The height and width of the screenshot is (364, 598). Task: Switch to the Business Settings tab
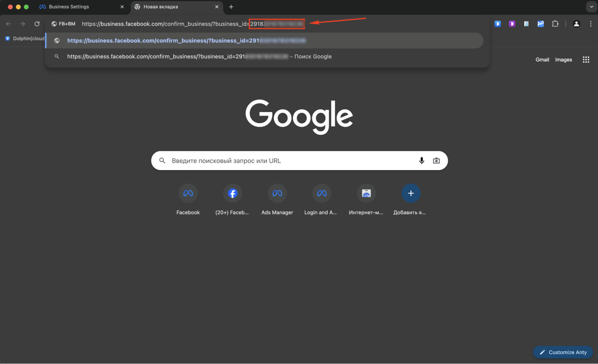(81, 7)
